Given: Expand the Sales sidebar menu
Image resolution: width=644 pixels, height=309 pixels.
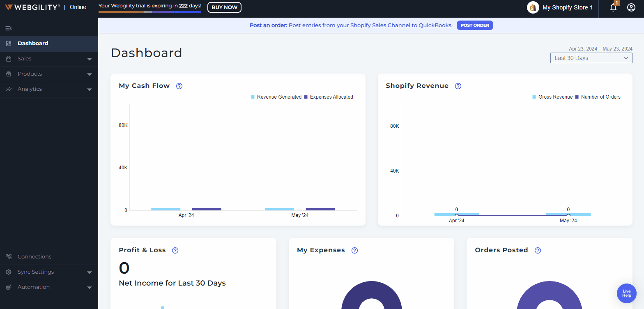Looking at the screenshot, I should coord(49,59).
